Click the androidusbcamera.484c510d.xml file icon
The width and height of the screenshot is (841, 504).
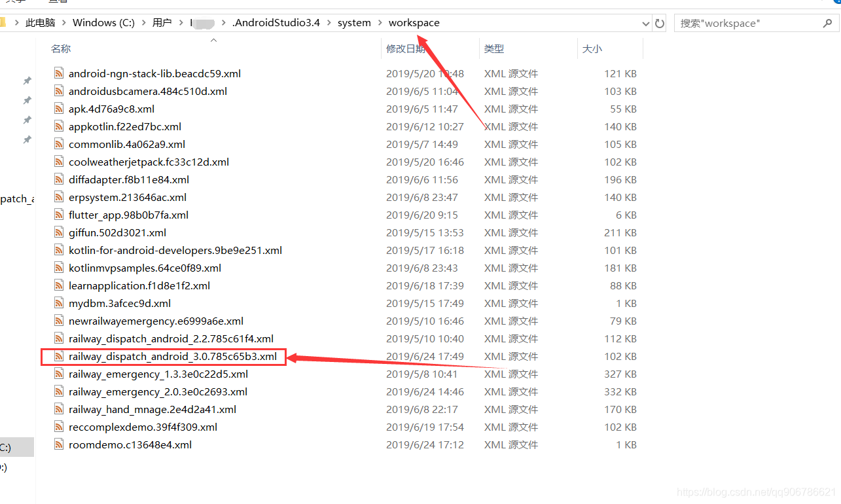pyautogui.click(x=59, y=91)
